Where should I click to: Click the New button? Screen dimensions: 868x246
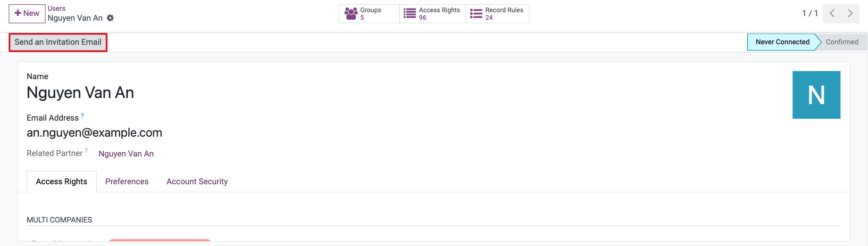(x=27, y=14)
